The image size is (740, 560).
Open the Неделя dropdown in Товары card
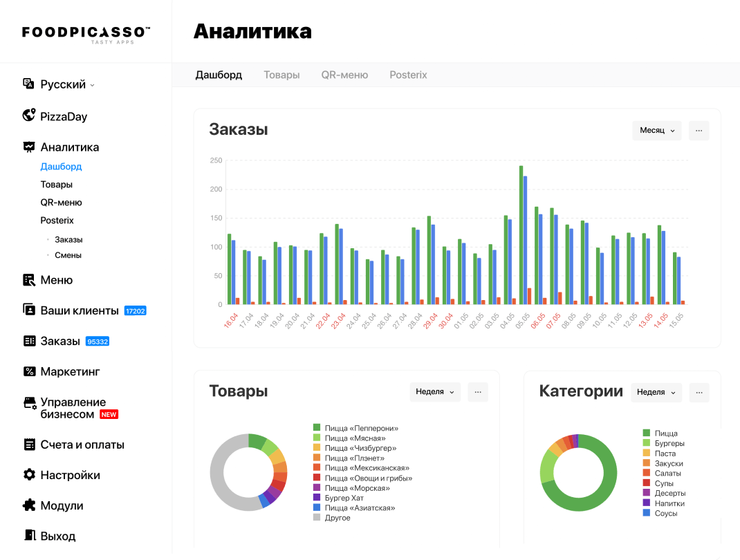(x=434, y=392)
